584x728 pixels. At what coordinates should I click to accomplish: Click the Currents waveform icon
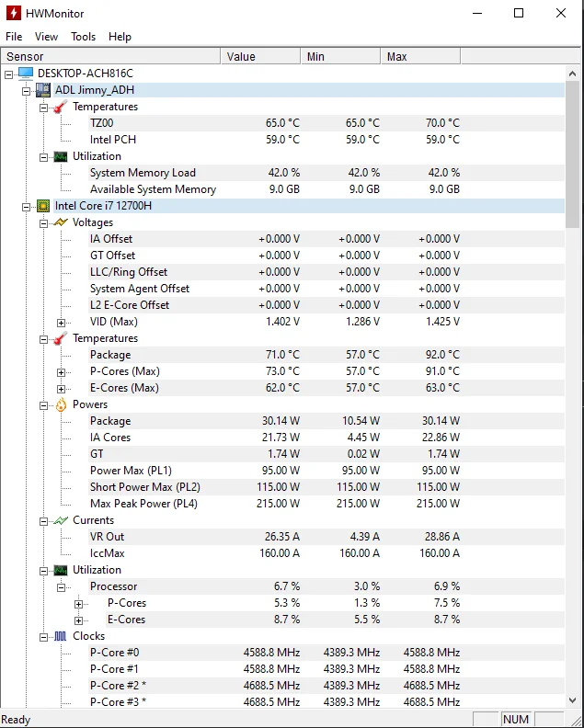point(61,520)
